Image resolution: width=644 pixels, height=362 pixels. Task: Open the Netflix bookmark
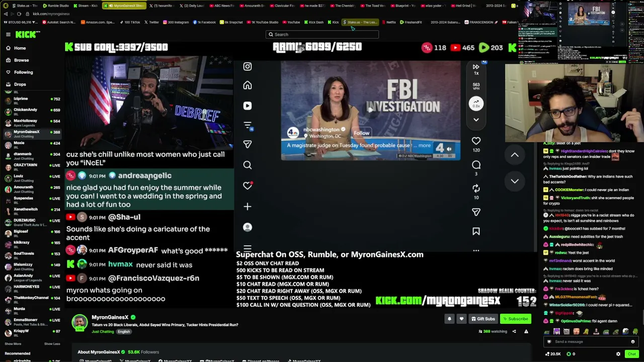388,22
